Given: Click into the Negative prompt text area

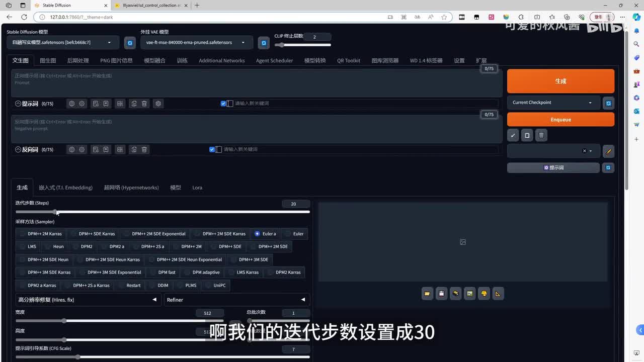Looking at the screenshot, I should point(256,129).
